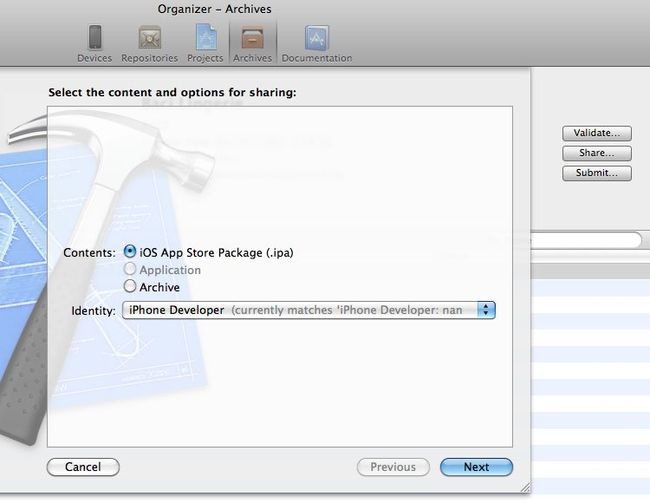This screenshot has width=650, height=503.
Task: Click the sheet resize grip corner
Action: point(525,487)
